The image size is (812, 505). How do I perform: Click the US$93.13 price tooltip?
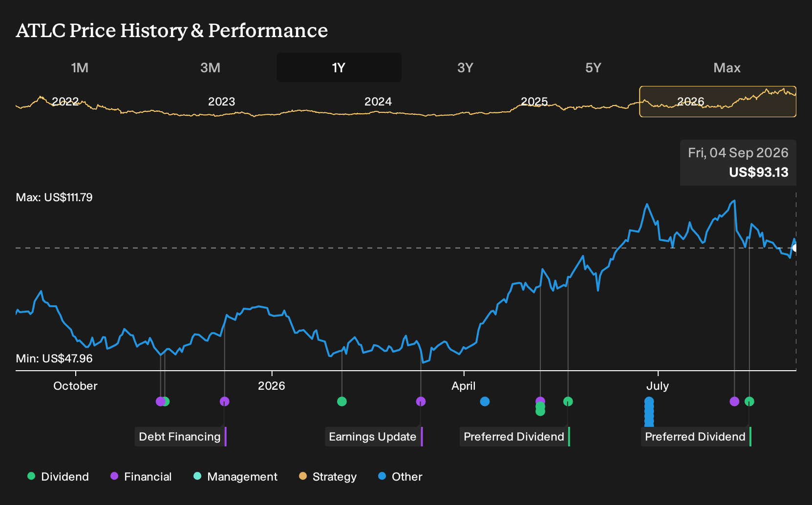coord(738,163)
